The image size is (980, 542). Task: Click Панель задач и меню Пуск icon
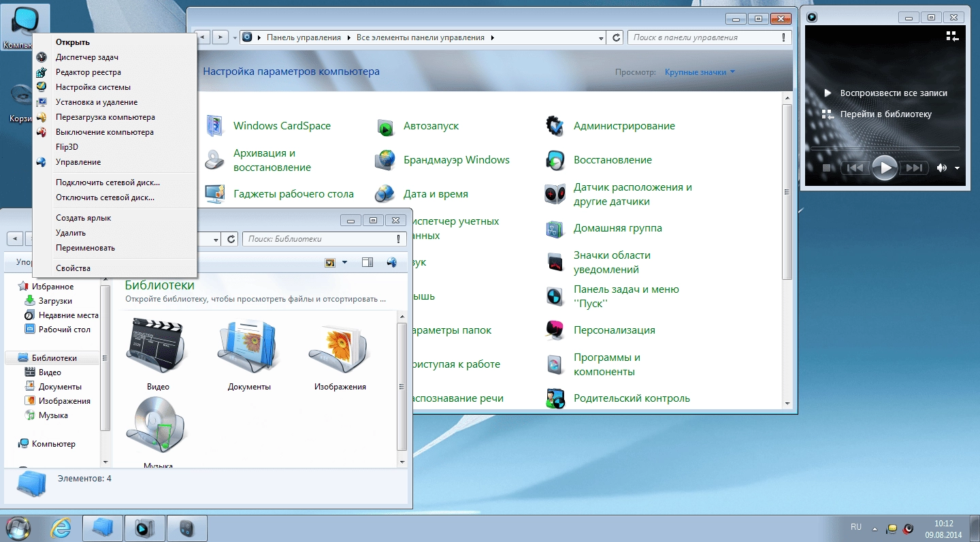coord(555,296)
